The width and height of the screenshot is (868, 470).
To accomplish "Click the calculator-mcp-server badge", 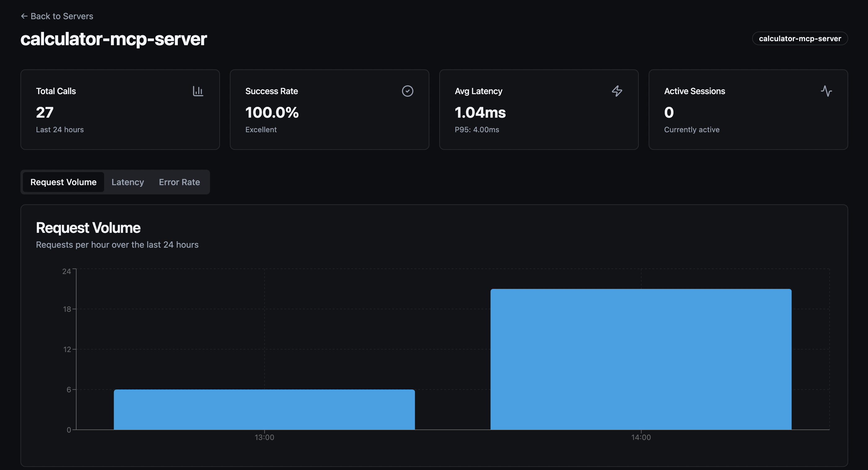I will pos(800,38).
